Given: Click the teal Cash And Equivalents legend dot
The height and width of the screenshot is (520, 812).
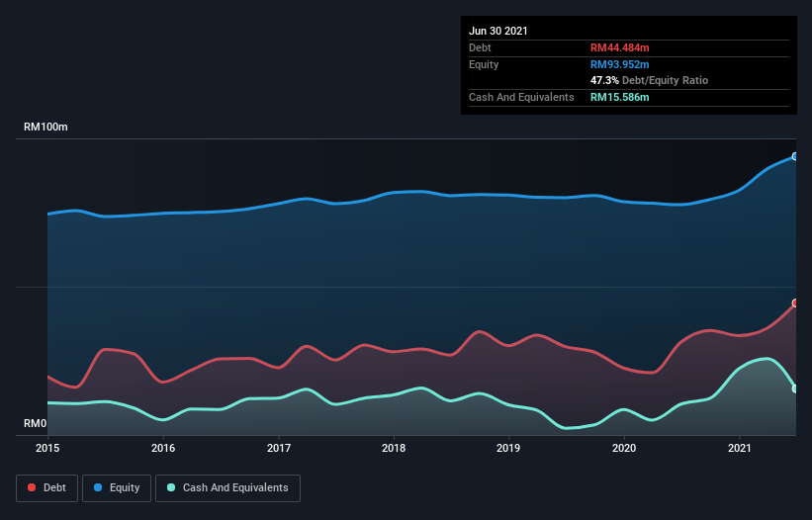Looking at the screenshot, I should pyautogui.click(x=171, y=487).
